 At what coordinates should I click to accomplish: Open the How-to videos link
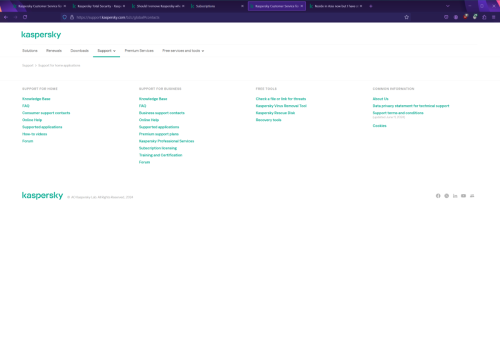35,134
